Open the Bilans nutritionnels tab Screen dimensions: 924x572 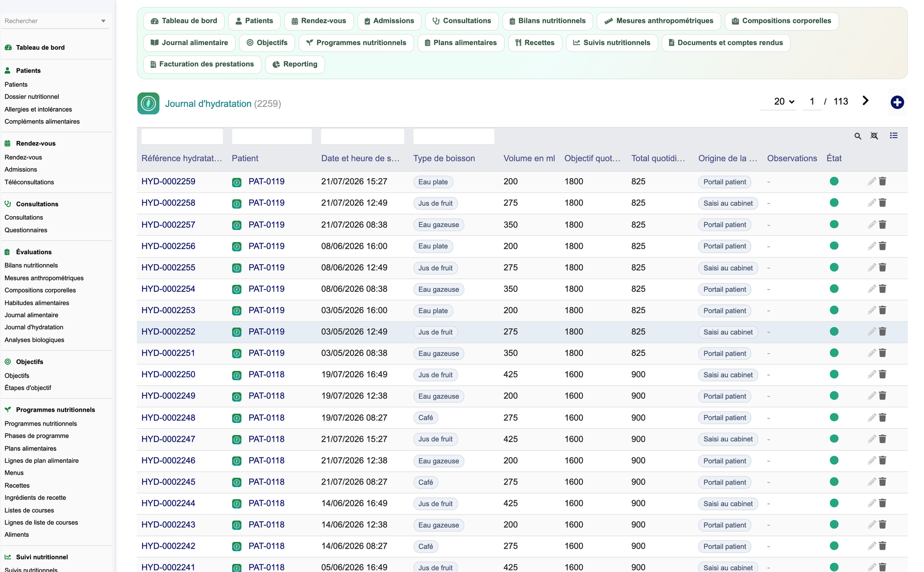click(x=547, y=21)
